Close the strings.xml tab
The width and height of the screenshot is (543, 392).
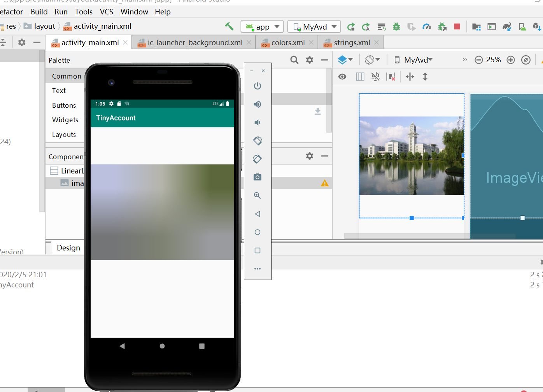377,42
